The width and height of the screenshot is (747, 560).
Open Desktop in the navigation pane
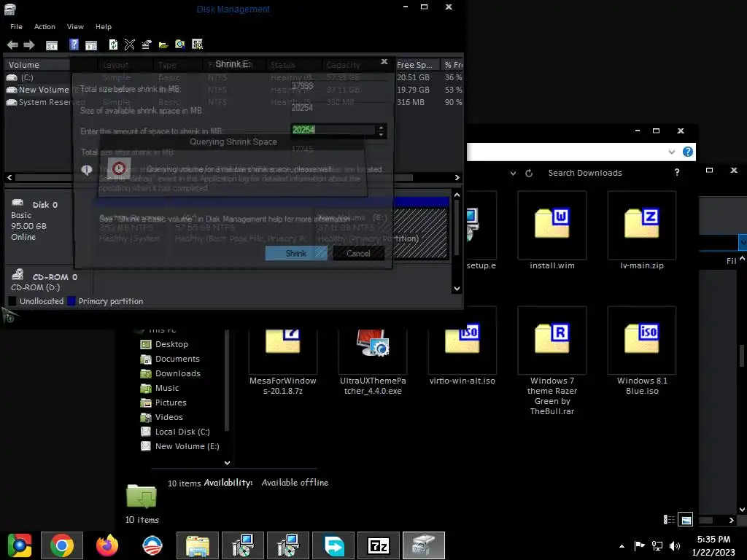pos(164,344)
